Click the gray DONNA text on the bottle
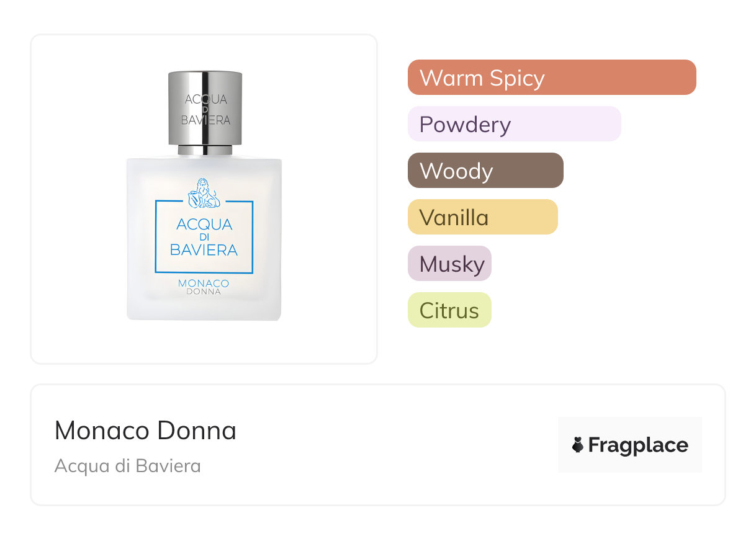Image resolution: width=756 pixels, height=536 pixels. (204, 292)
